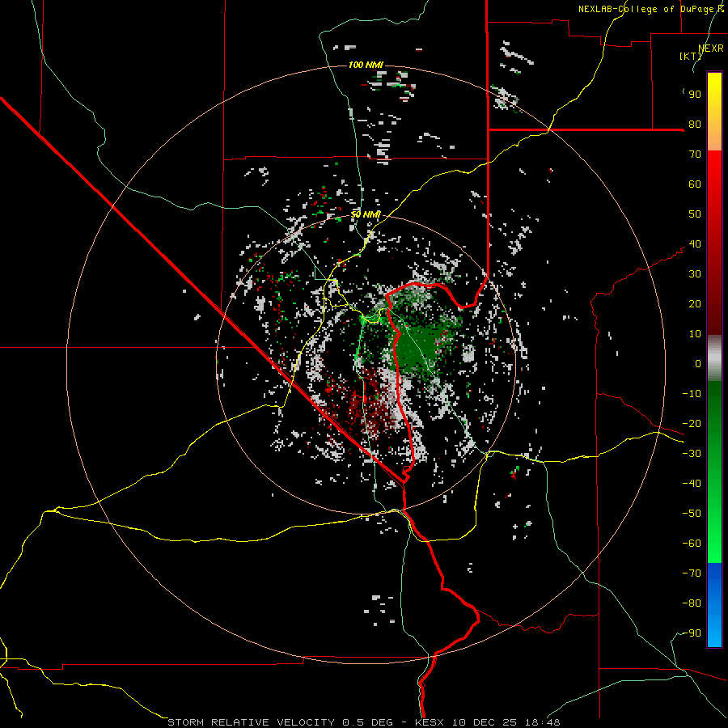
Task: Click the "NEXR" label above the scale
Action: 711,49
